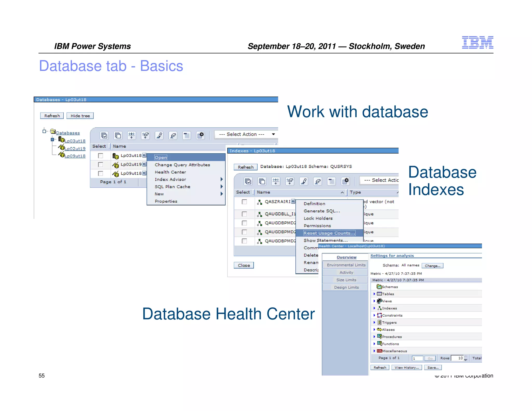Collapse table icon in Databases toolbar
This screenshot has height=411, width=532.
187,135
